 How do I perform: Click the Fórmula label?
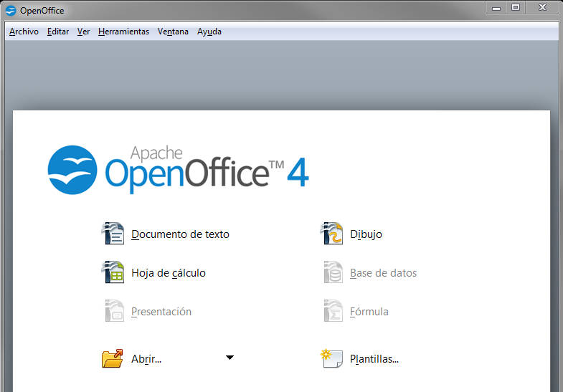[x=369, y=311]
